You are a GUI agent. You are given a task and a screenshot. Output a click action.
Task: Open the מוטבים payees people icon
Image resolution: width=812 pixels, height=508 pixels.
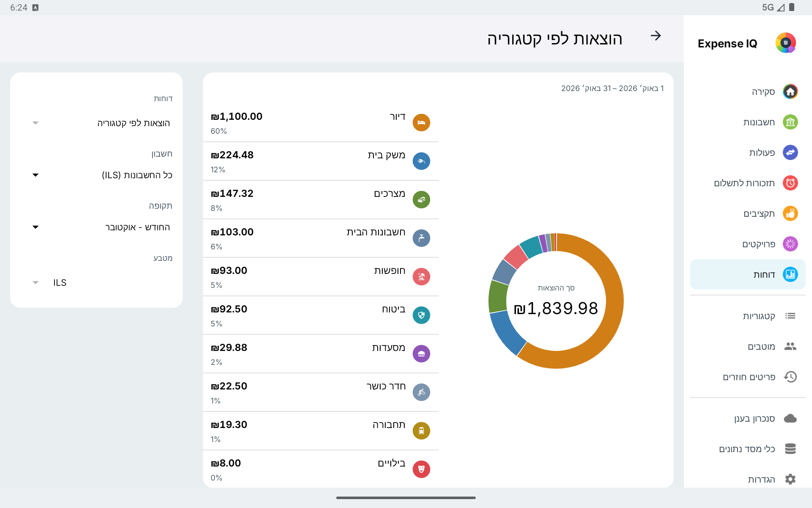[790, 346]
